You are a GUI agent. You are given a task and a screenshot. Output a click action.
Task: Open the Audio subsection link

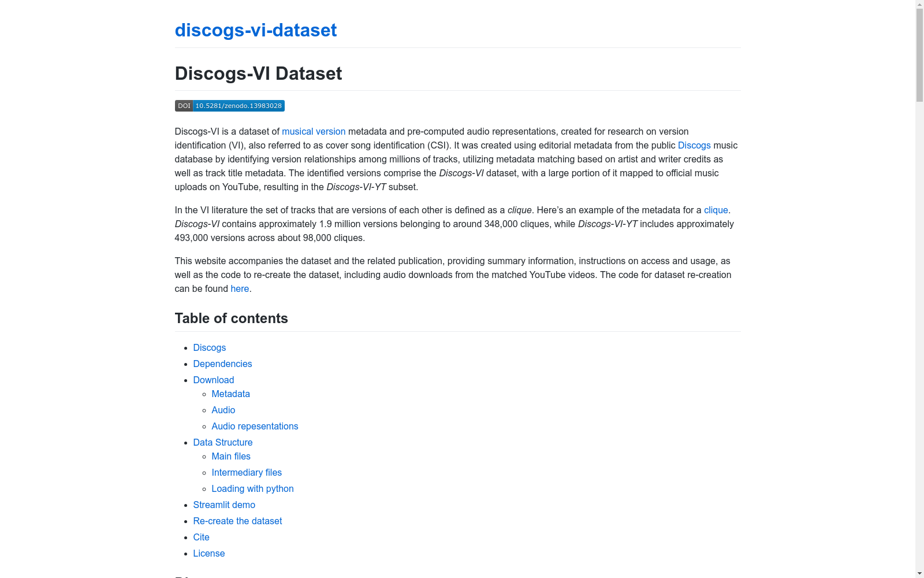223,410
